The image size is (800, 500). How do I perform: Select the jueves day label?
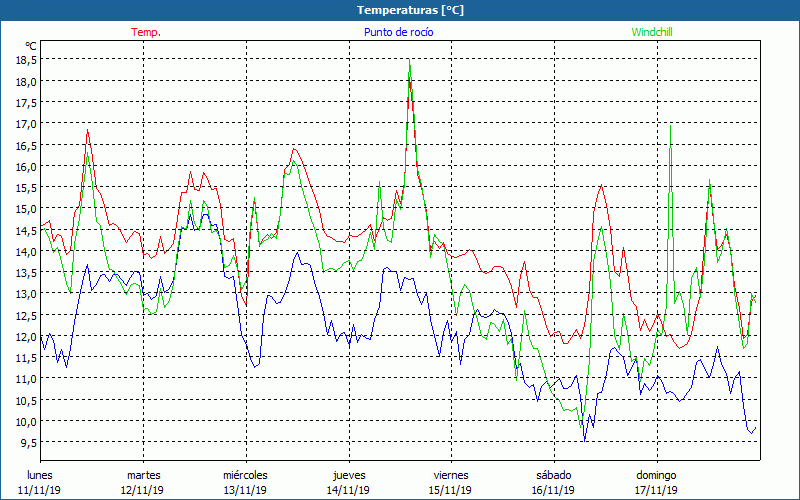click(349, 475)
